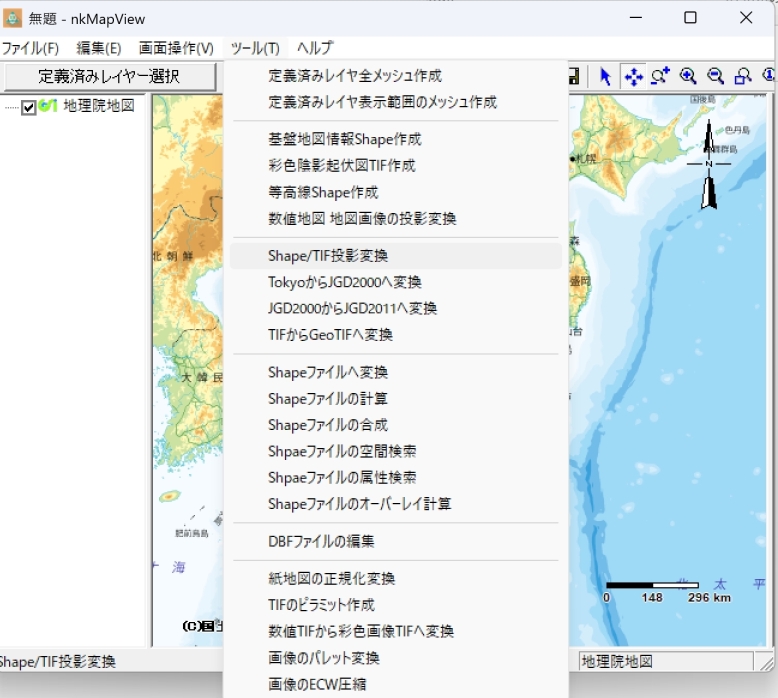Click the zoom plus/minus magnifier tool
The height and width of the screenshot is (698, 778).
660,76
